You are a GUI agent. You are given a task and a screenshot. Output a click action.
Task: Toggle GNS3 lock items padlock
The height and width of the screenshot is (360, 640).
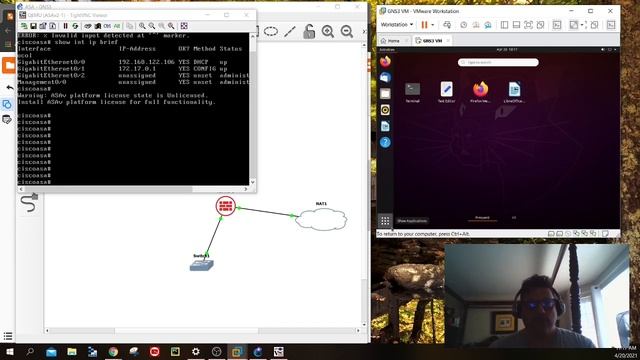click(x=309, y=31)
